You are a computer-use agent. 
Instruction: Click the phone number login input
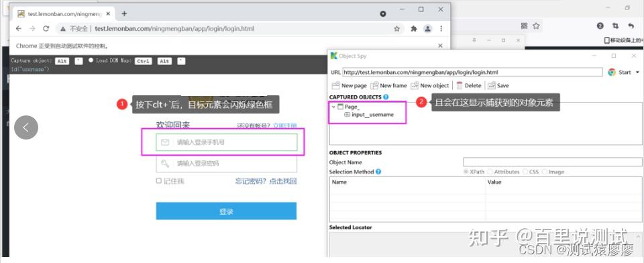[226, 142]
